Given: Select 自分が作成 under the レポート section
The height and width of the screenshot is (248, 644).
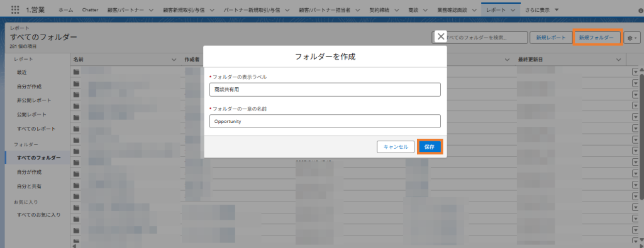Looking at the screenshot, I should (x=29, y=87).
